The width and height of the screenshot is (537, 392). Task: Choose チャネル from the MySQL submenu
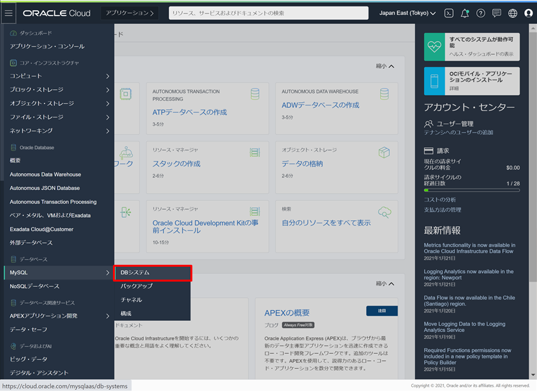(x=132, y=300)
